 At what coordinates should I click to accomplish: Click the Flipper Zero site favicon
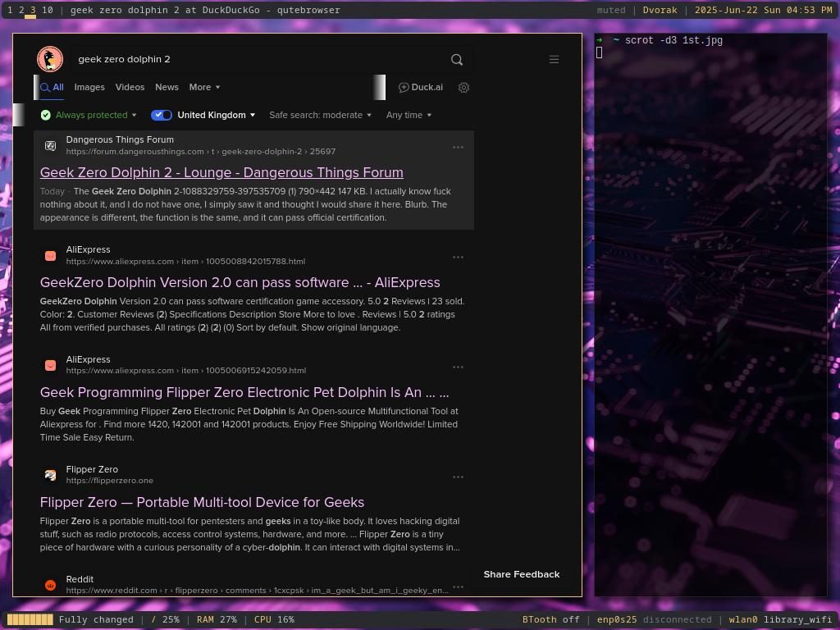click(x=50, y=475)
